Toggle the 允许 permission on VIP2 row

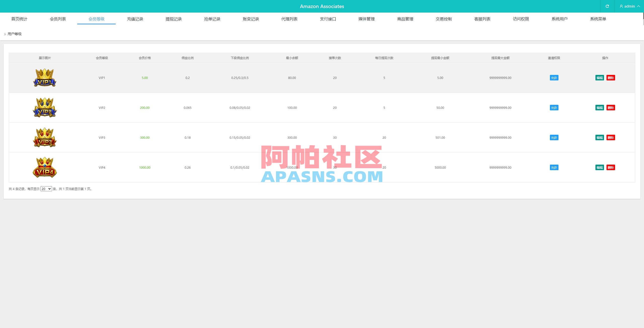pyautogui.click(x=554, y=108)
